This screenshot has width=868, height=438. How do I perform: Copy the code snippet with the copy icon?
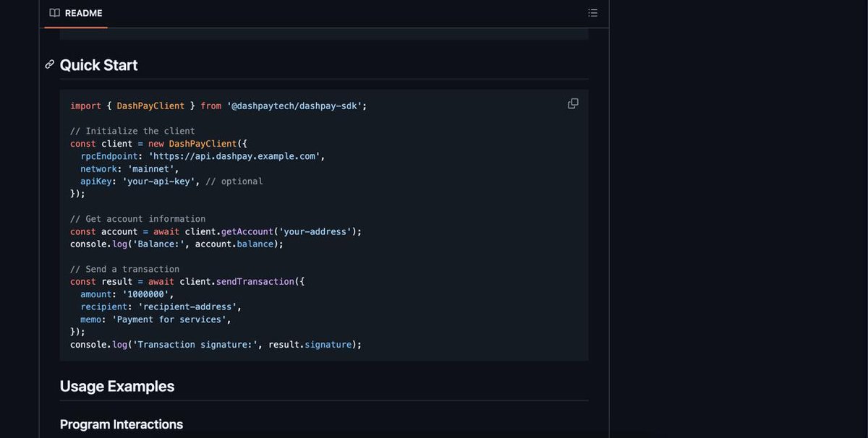pos(572,103)
